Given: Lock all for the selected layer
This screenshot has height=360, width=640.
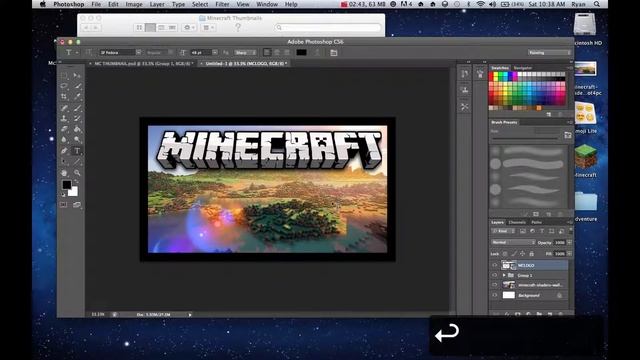Looking at the screenshot, I should [x=531, y=254].
